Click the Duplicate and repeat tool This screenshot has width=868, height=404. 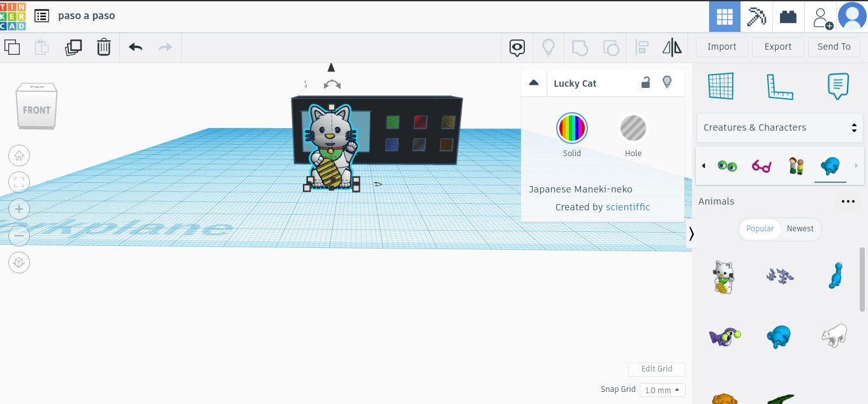pyautogui.click(x=73, y=47)
